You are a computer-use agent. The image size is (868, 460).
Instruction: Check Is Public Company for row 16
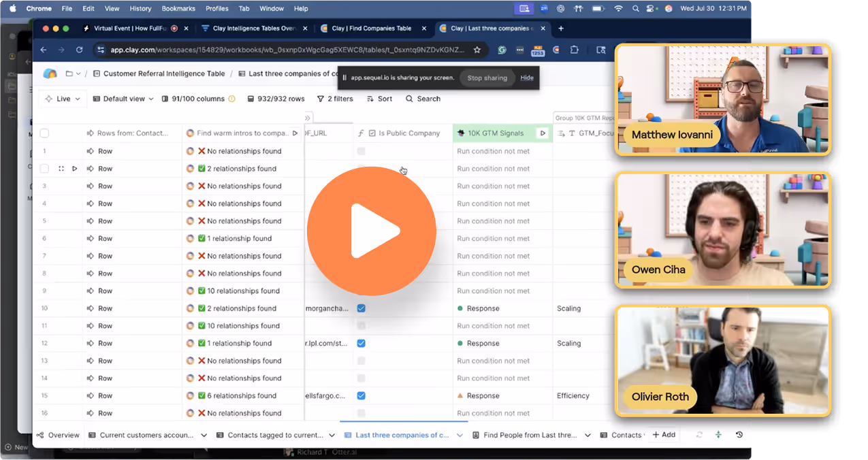[x=361, y=413]
